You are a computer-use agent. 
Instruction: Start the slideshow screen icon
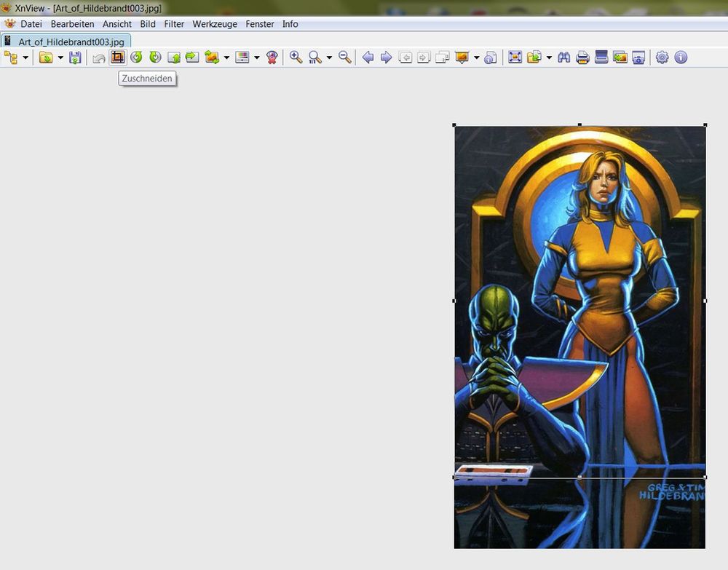462,58
